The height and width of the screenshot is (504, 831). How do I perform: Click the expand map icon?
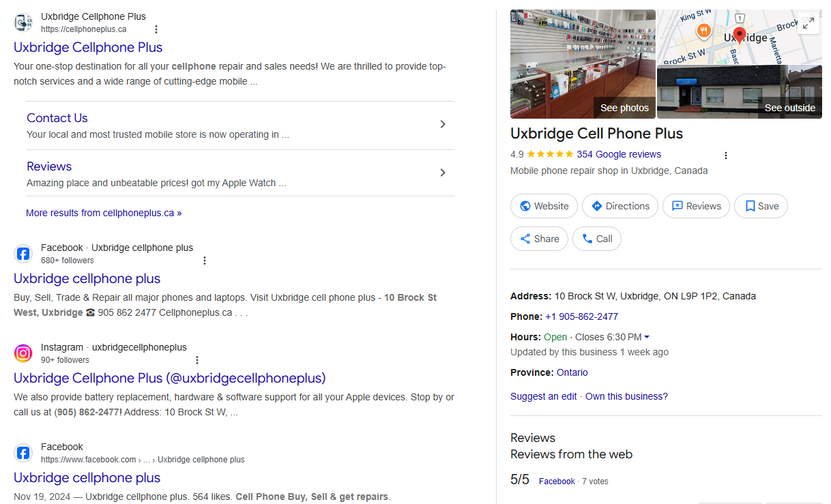808,23
